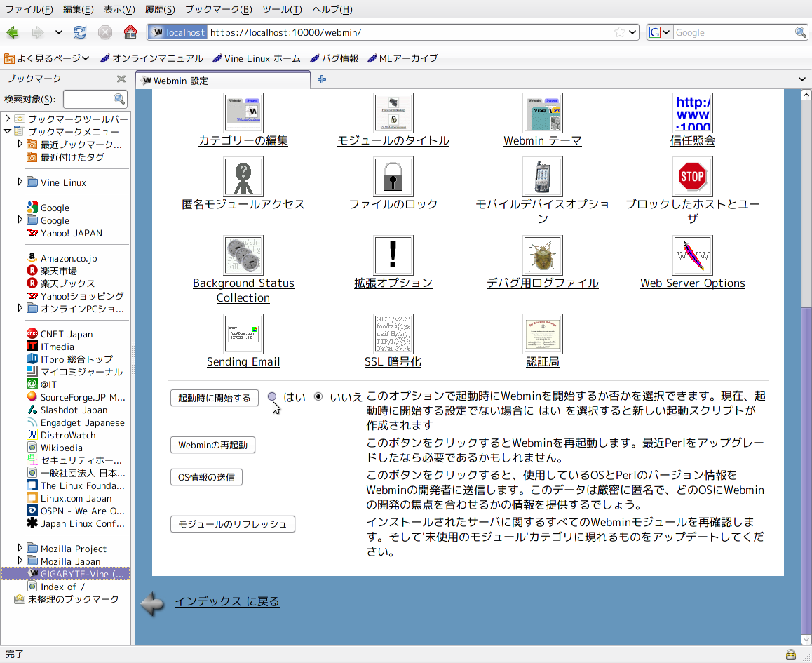Click the security lock icon in status bar
The image size is (812, 663).
790,654
